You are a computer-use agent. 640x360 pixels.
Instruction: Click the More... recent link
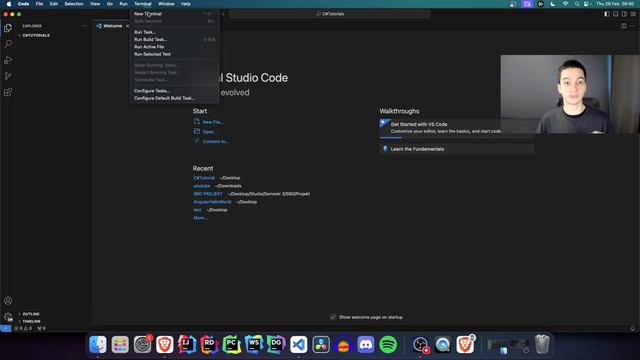(200, 218)
